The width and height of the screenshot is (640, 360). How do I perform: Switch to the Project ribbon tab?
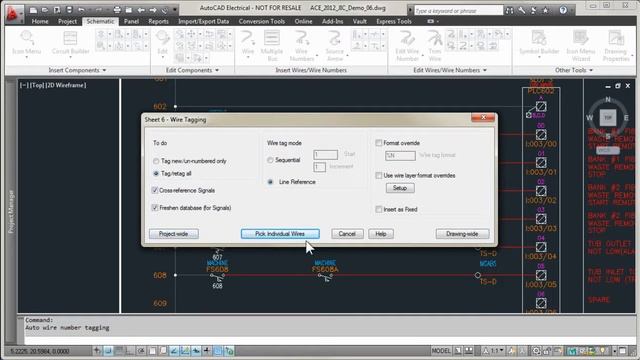67,21
